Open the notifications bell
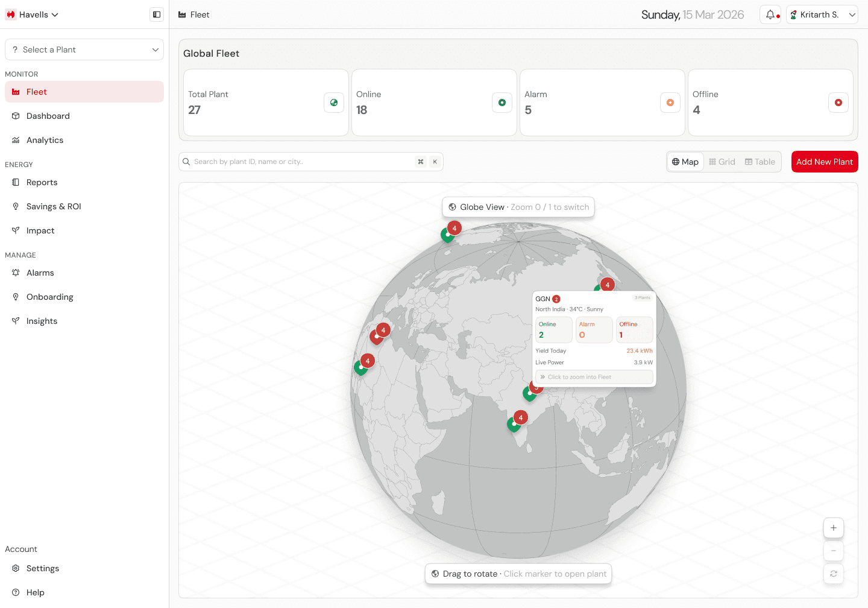This screenshot has width=868, height=608. (x=770, y=14)
